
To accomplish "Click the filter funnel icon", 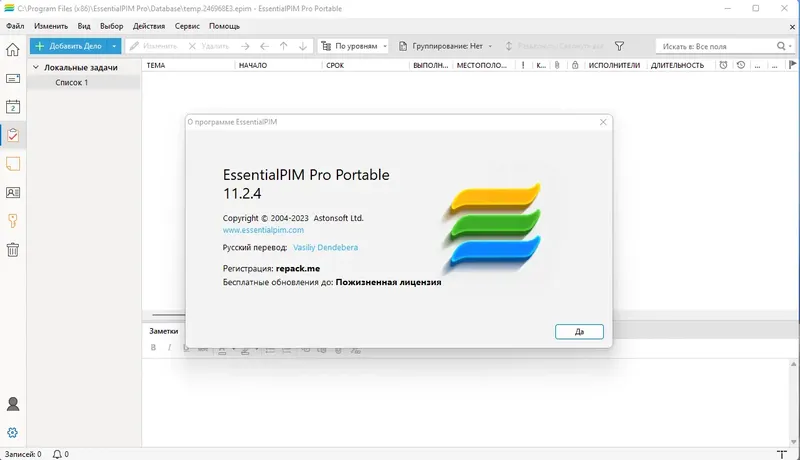I will pos(619,46).
